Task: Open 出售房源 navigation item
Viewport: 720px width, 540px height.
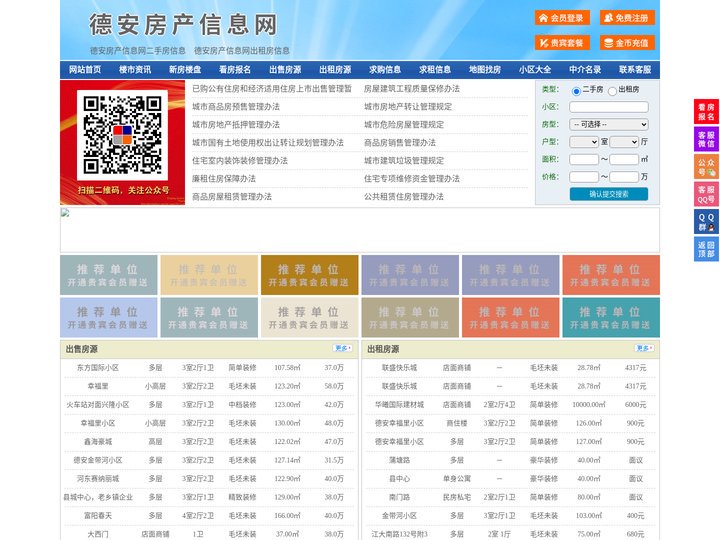Action: (285, 70)
